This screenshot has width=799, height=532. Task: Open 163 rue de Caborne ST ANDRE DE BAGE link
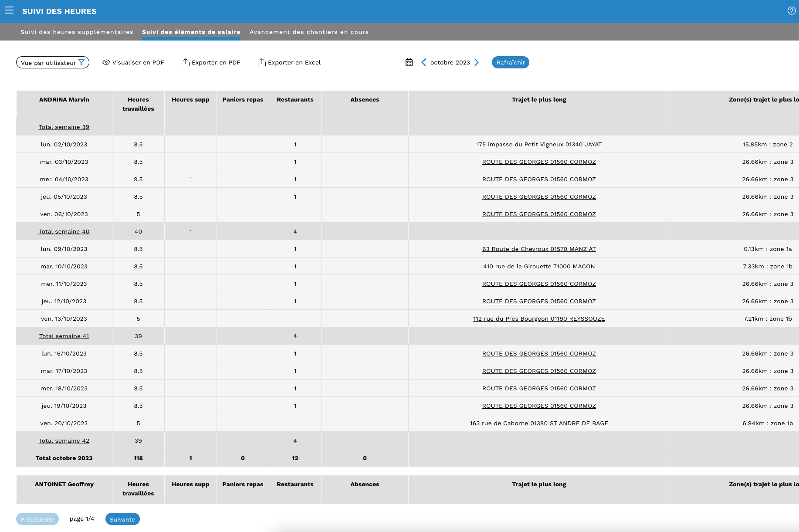pos(539,423)
